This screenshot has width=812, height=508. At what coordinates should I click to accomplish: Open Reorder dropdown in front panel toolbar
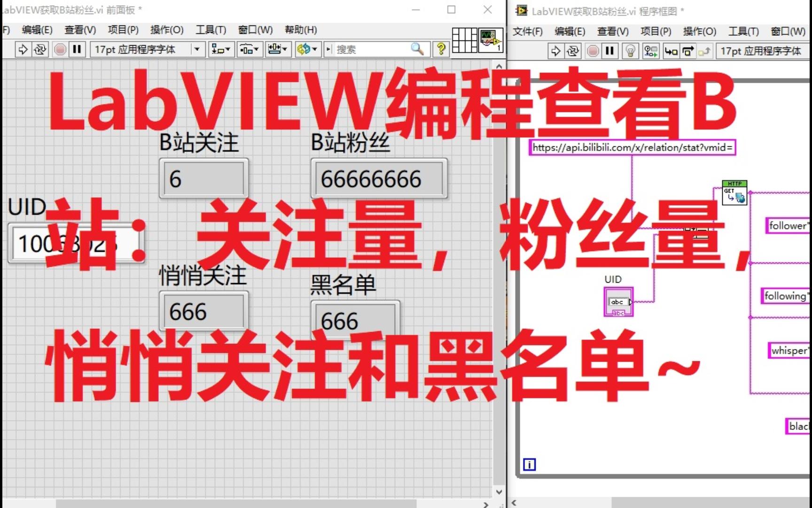tap(307, 49)
